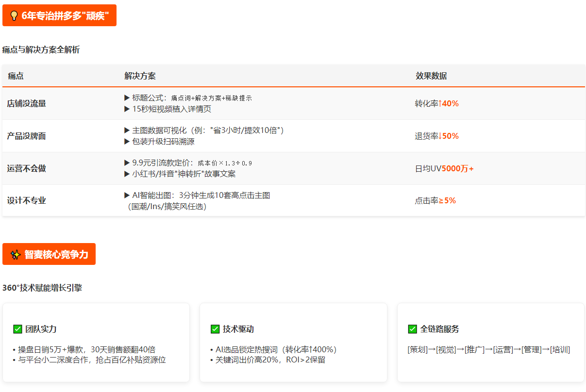
Task: Click the green checkmark beside 技术驱动
Action: click(x=215, y=329)
